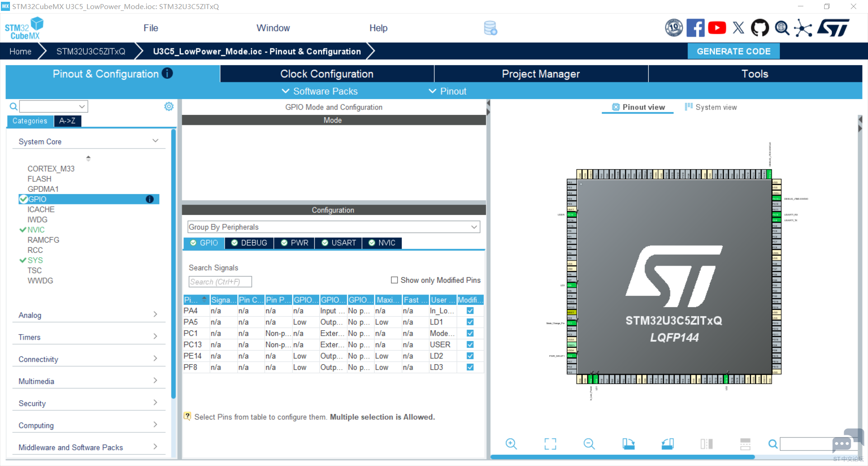Expand the Security category
Image resolution: width=868 pixels, height=466 pixels.
pos(89,403)
